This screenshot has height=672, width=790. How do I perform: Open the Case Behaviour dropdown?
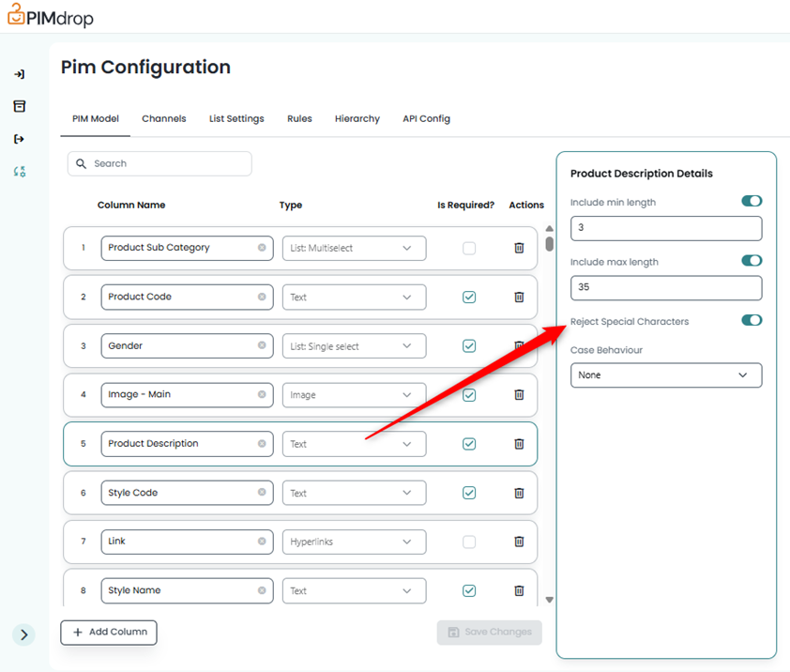665,375
